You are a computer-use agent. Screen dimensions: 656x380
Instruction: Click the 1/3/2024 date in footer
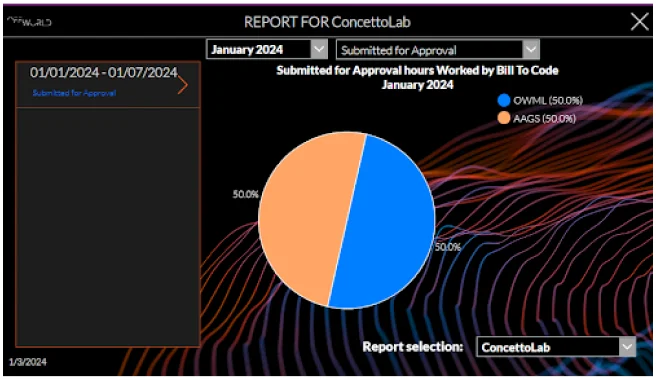28,362
